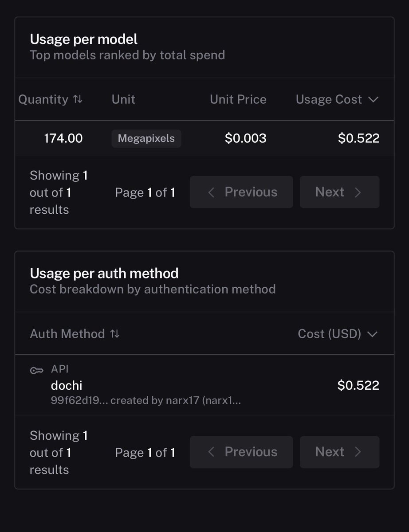The height and width of the screenshot is (532, 409).
Task: Open the dochi API key entry
Action: click(x=67, y=385)
